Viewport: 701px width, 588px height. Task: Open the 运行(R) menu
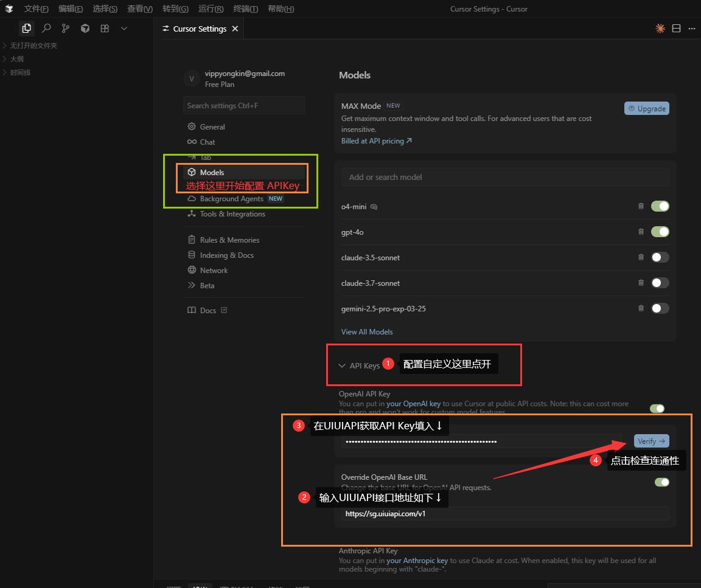click(x=211, y=9)
